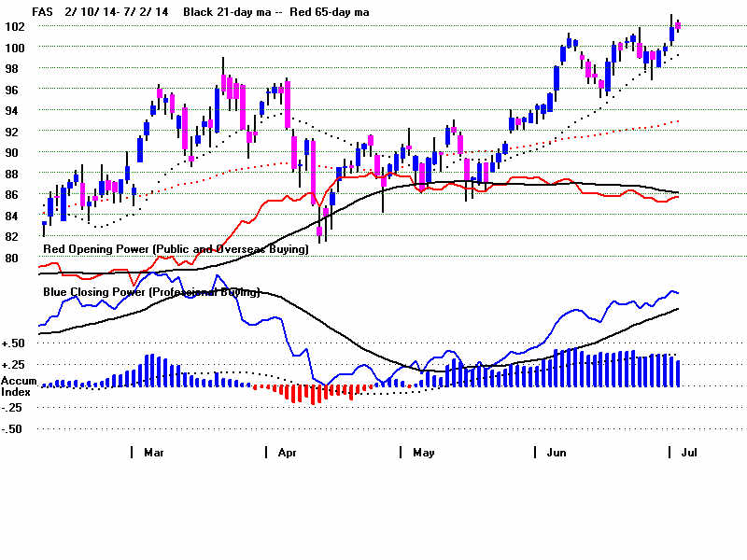Viewport: 747px width, 560px height.
Task: Select the Jul month marker on time axis
Action: [689, 453]
